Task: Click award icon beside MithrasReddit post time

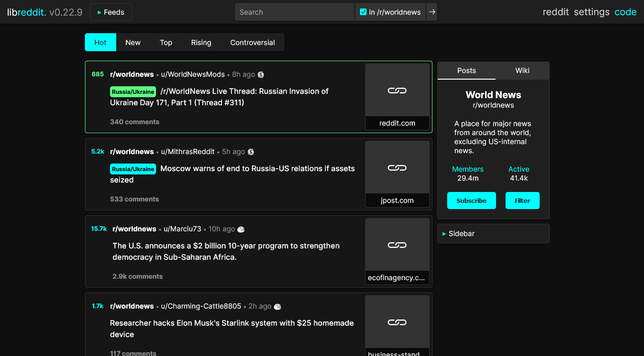Action: 251,152
